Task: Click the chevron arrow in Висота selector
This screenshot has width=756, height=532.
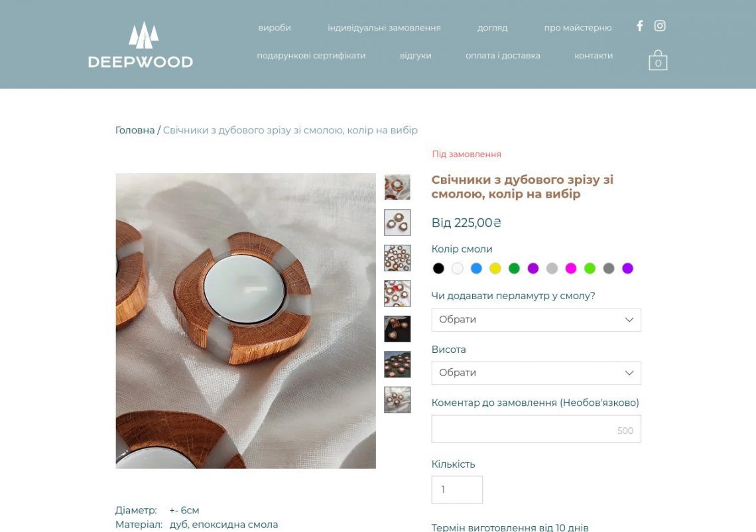Action: coord(629,373)
